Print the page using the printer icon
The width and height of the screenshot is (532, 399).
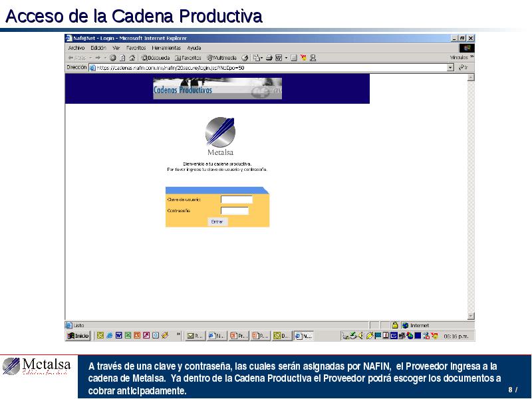(269, 58)
